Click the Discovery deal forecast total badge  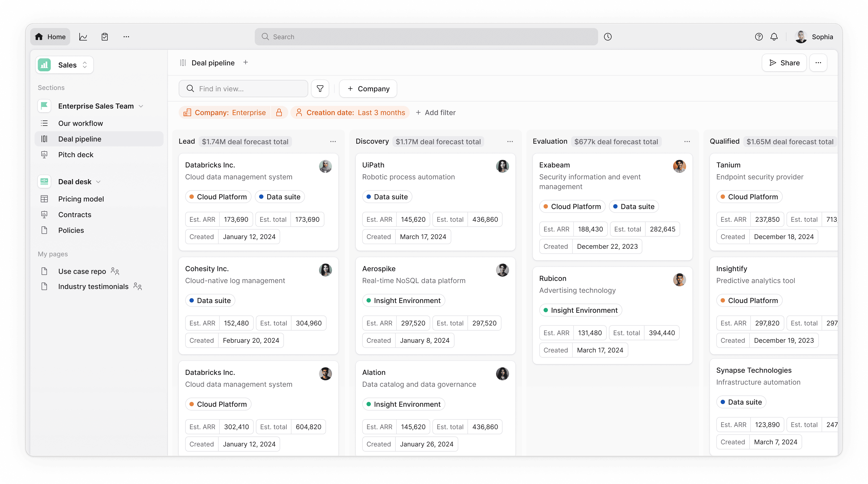pyautogui.click(x=438, y=142)
